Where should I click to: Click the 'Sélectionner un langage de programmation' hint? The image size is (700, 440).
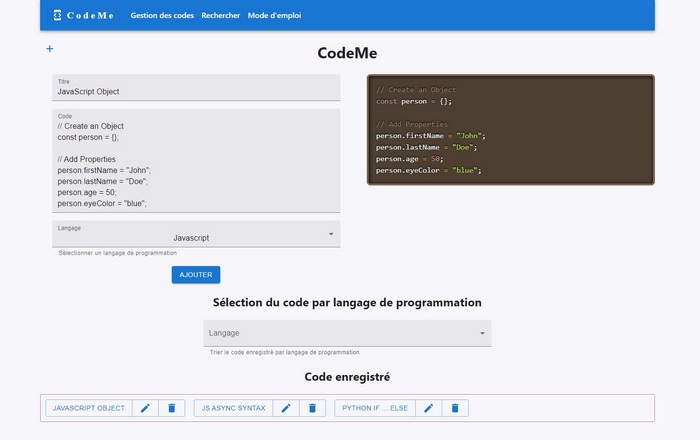117,253
